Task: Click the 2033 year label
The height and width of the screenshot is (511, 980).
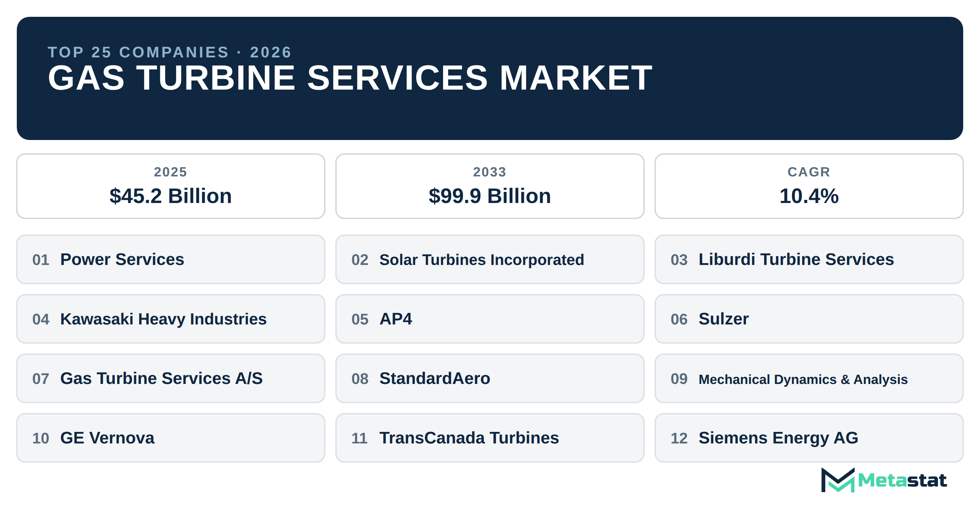Action: point(490,172)
